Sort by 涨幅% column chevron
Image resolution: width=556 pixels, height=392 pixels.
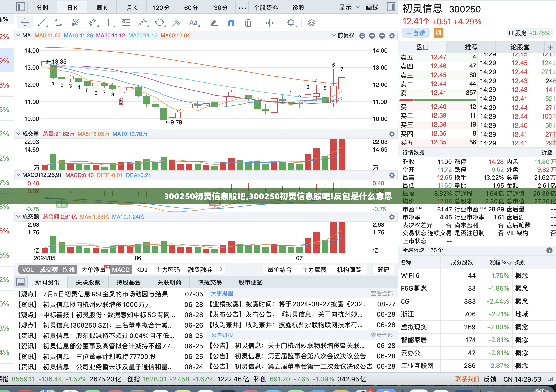point(509,263)
